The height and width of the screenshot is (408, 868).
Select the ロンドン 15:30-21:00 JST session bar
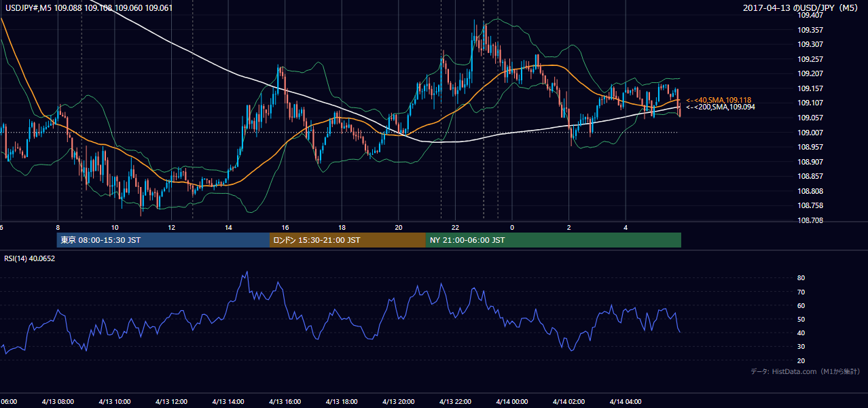tap(348, 240)
